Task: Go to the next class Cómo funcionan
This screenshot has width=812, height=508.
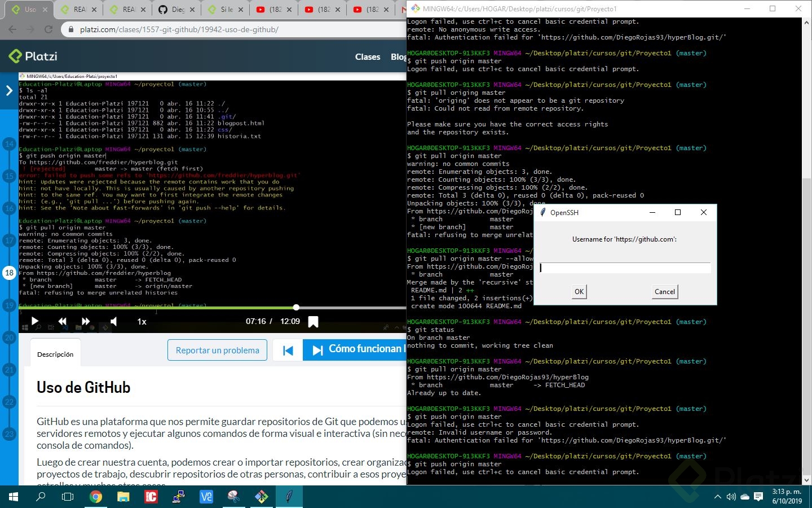Action: [355, 350]
